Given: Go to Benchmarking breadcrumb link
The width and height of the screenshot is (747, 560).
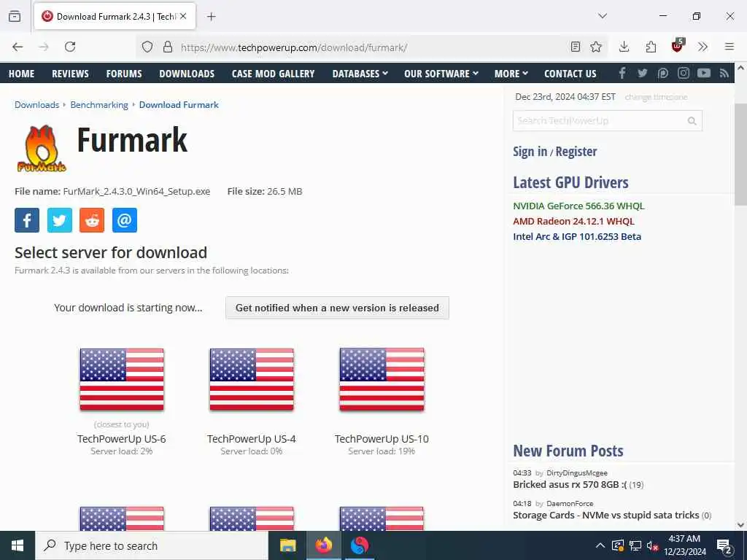Looking at the screenshot, I should pos(99,105).
